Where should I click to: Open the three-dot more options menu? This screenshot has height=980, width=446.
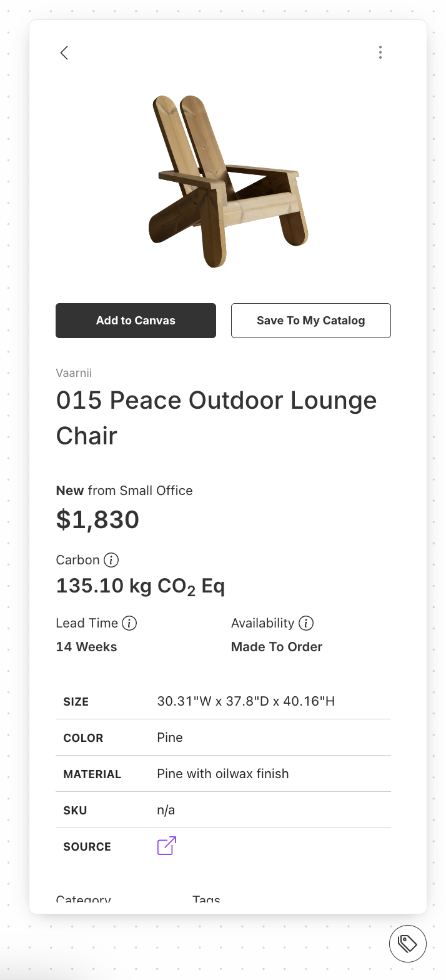coord(380,53)
